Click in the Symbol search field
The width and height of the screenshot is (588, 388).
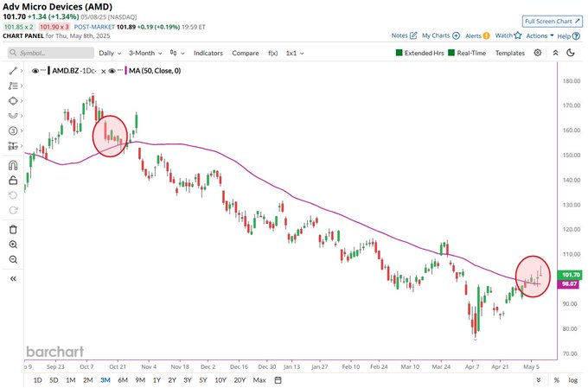51,53
